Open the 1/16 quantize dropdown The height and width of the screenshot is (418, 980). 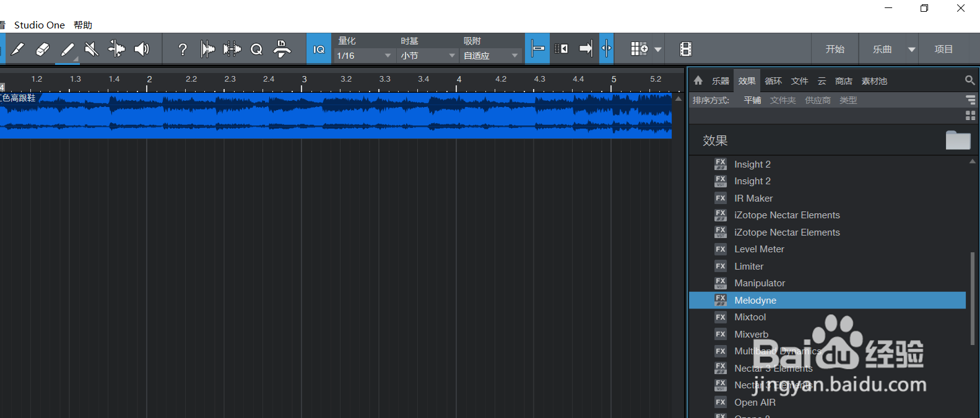[x=363, y=56]
